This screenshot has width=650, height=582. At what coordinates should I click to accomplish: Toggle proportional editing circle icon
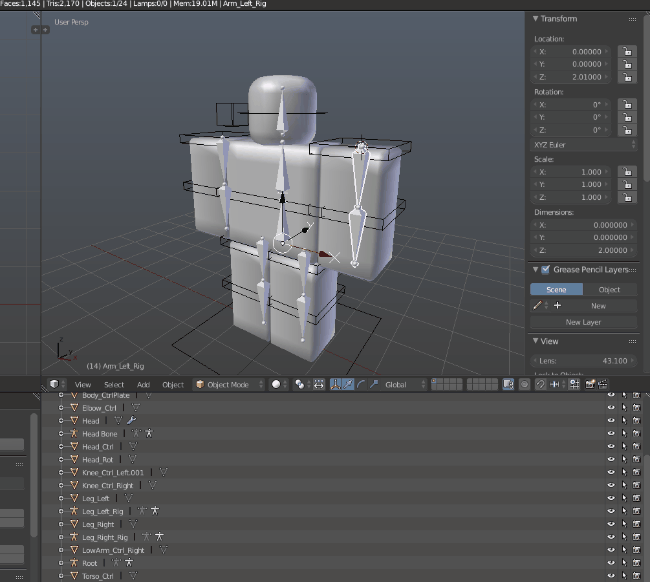pos(524,384)
